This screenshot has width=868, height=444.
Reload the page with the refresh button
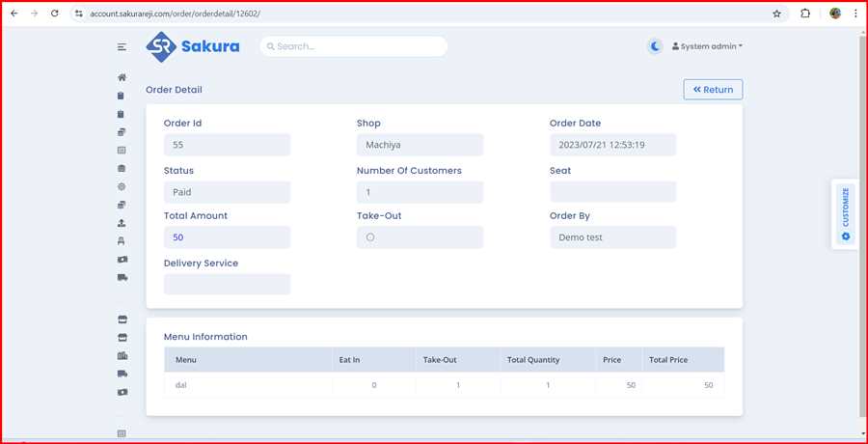[x=54, y=14]
